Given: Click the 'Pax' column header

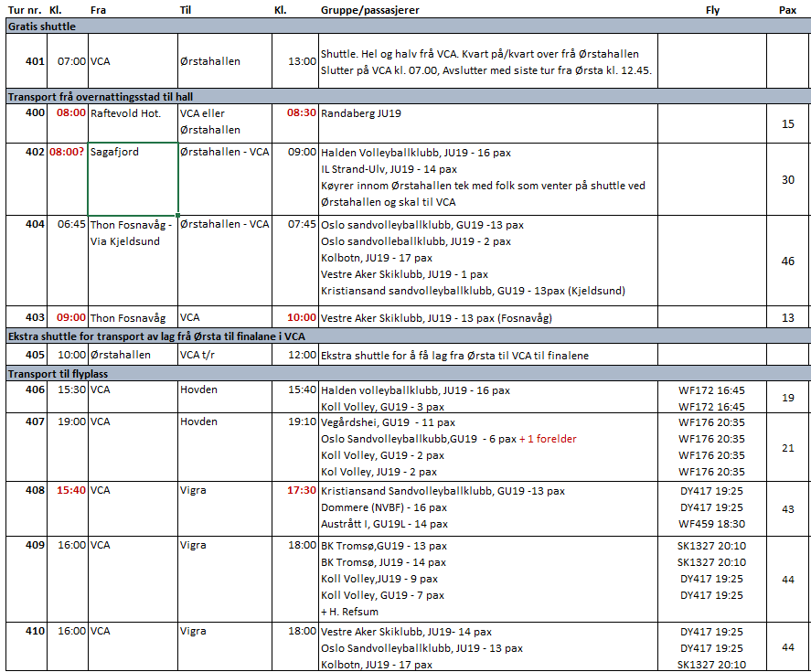Looking at the screenshot, I should (x=786, y=9).
